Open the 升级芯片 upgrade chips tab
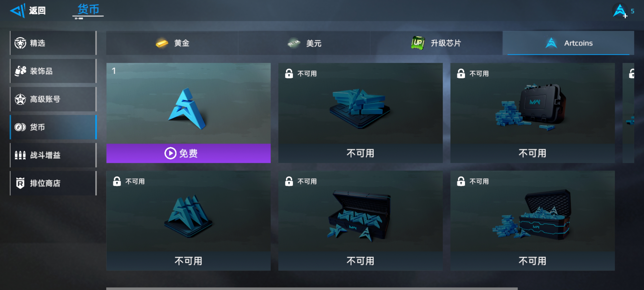Screen dimensions: 644x290 (x=436, y=43)
